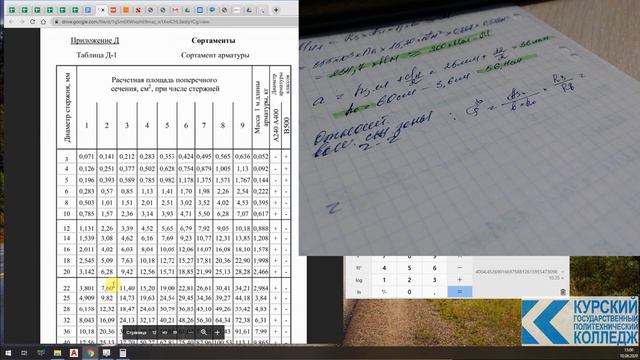Reload the Google Drive page

32,22
